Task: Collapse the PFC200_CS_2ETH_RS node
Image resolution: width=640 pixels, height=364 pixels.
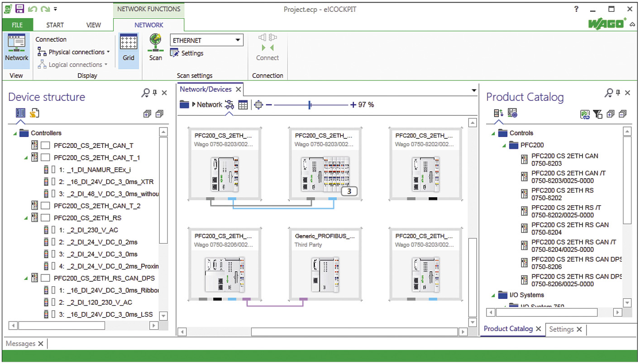Action: tap(26, 218)
